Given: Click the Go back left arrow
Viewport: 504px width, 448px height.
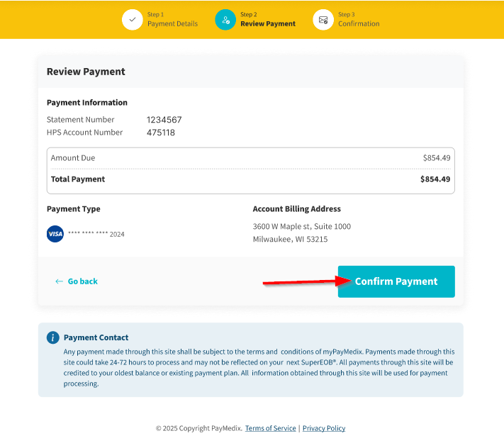Looking at the screenshot, I should (x=59, y=281).
